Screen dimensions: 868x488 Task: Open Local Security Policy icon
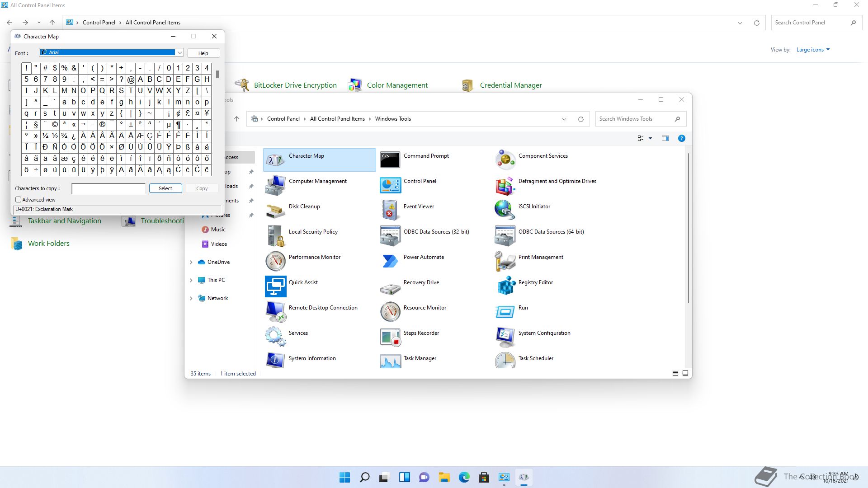click(275, 236)
